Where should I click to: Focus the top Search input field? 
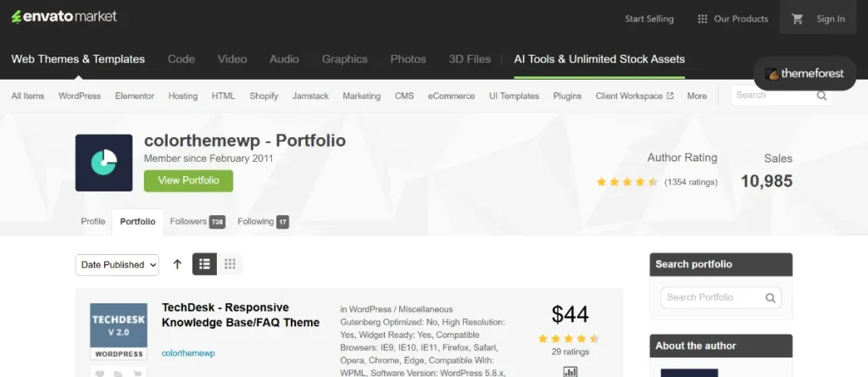(781, 95)
